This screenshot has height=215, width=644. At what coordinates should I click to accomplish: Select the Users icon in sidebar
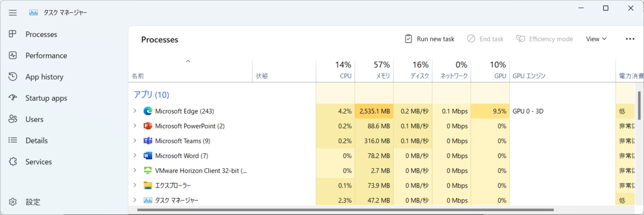(13, 119)
